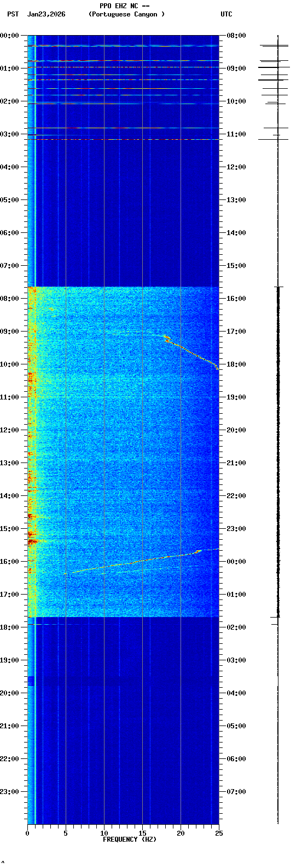The height and width of the screenshot is (868, 302).
Task: Click the PST "23:00" time label
Action: [9, 791]
